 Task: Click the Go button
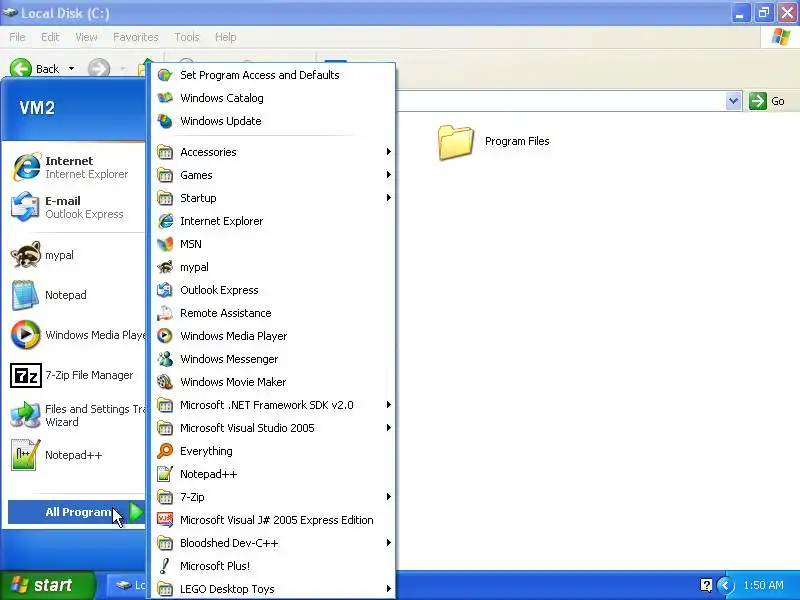(x=767, y=101)
